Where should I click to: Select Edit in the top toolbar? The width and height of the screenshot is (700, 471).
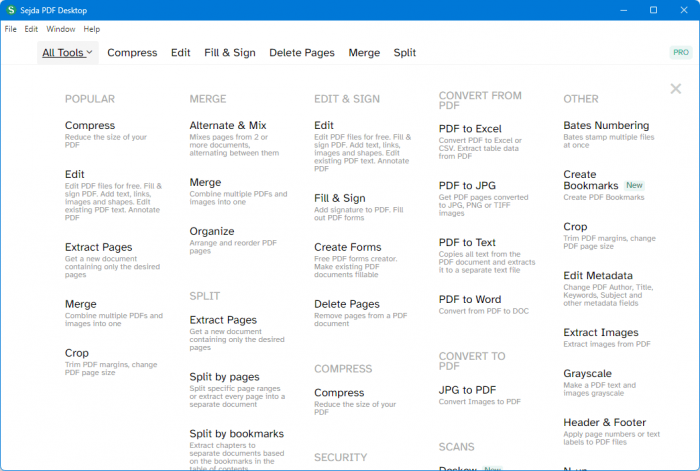[180, 53]
